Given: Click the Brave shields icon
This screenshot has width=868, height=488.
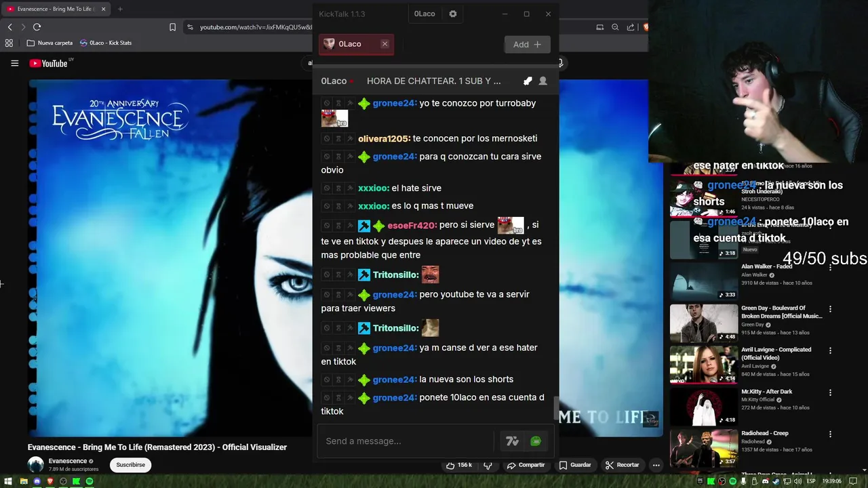Looking at the screenshot, I should click(x=645, y=27).
